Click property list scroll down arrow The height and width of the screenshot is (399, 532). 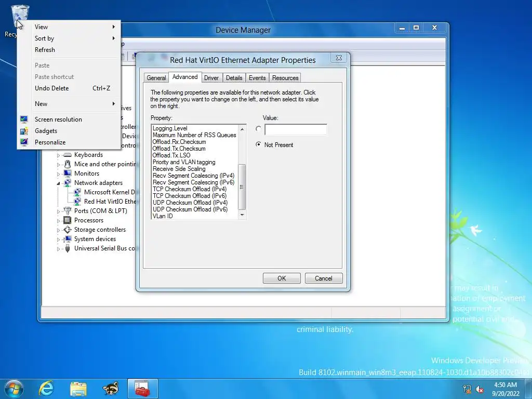coord(242,215)
